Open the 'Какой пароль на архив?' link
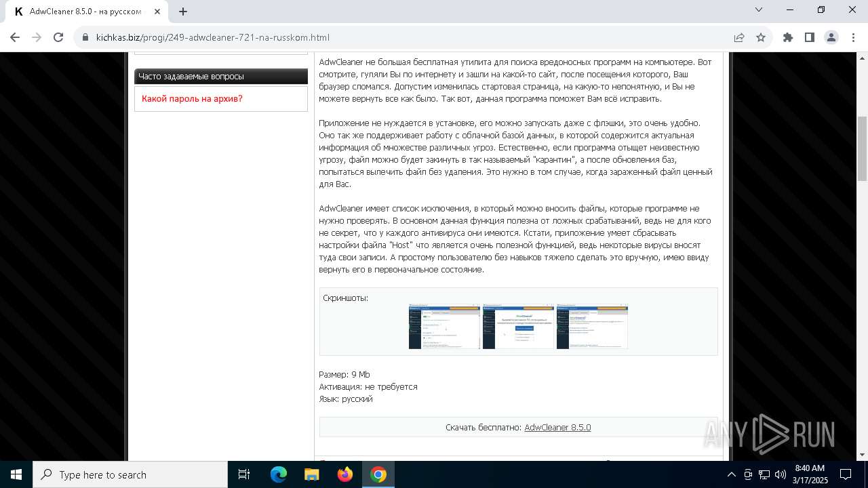The height and width of the screenshot is (488, 868). tap(192, 98)
